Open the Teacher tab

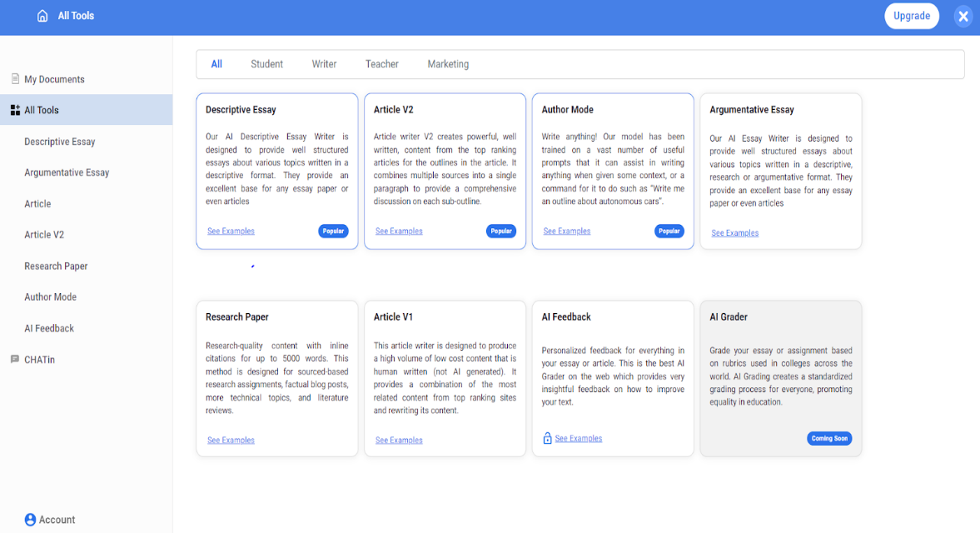pyautogui.click(x=381, y=64)
